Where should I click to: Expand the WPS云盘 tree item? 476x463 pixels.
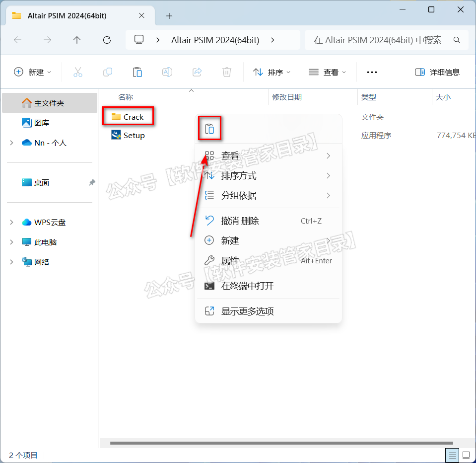11,222
